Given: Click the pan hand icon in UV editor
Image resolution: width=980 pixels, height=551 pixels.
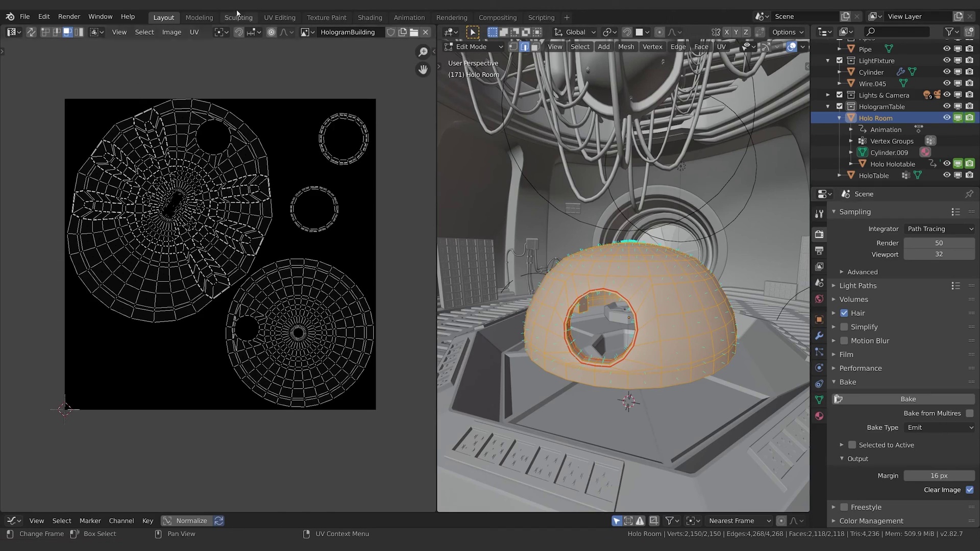Looking at the screenshot, I should [423, 69].
